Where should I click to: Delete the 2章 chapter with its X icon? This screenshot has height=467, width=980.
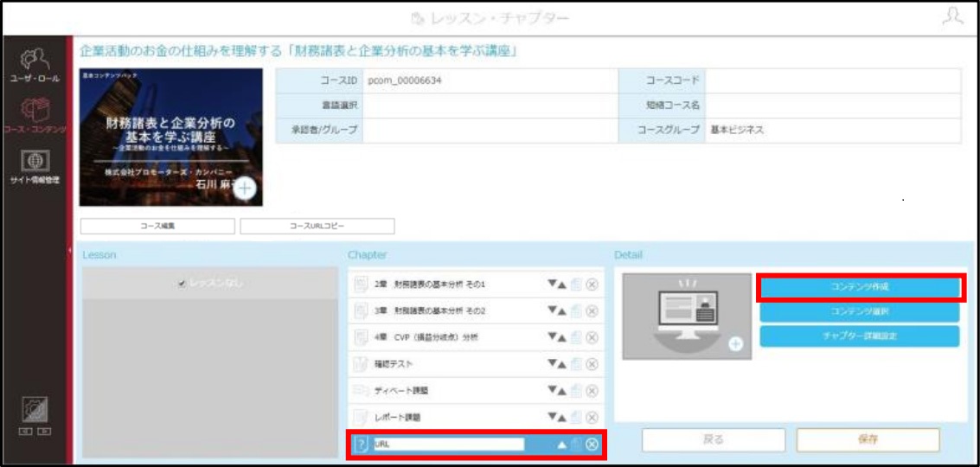click(592, 285)
